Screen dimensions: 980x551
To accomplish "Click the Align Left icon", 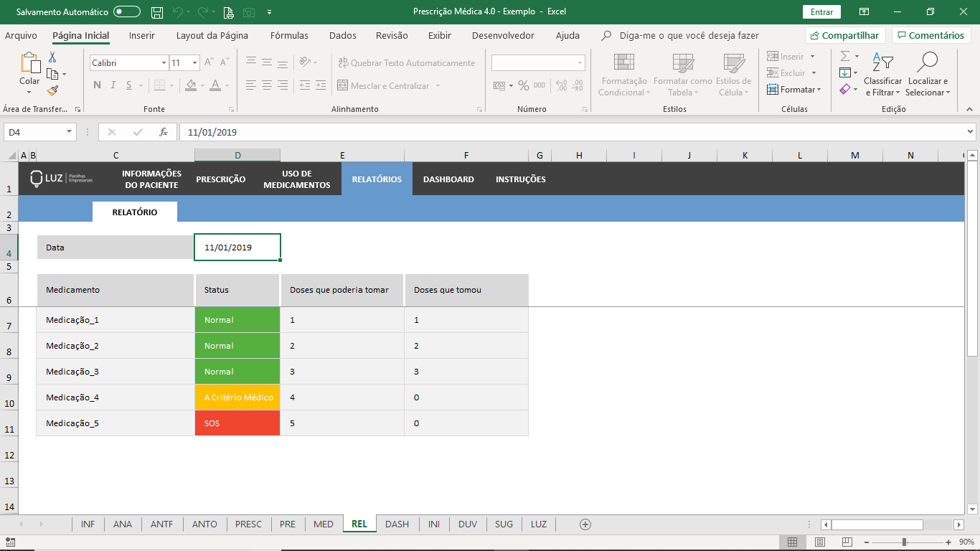I will 250,85.
